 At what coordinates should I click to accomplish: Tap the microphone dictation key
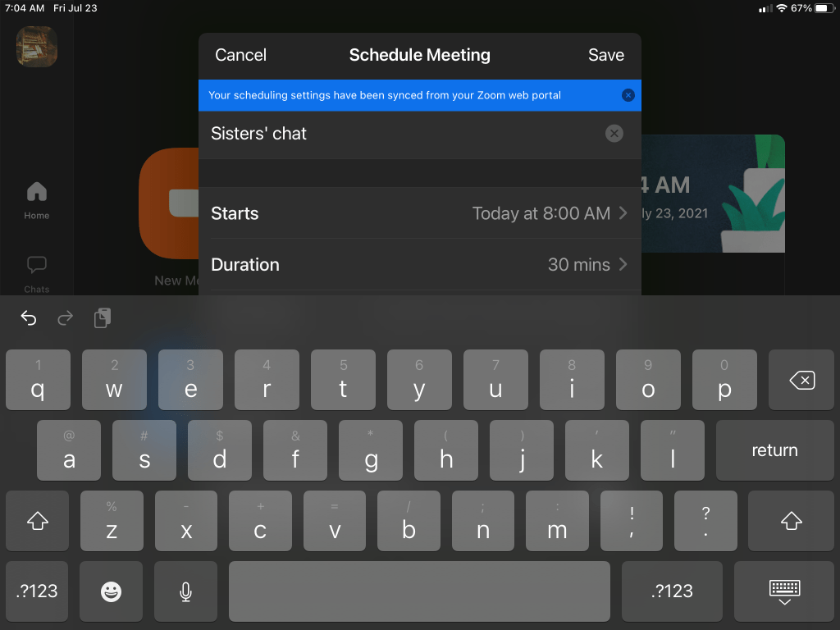click(x=185, y=591)
